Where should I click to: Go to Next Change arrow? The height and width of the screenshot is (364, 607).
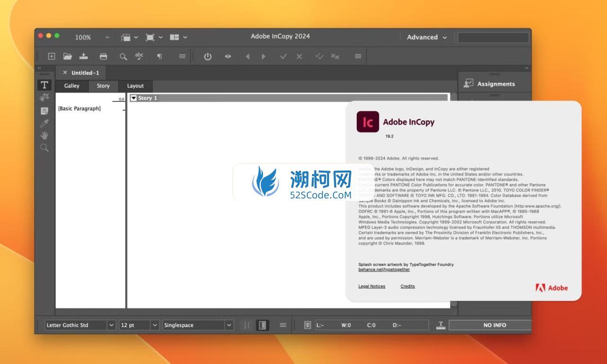pos(264,56)
